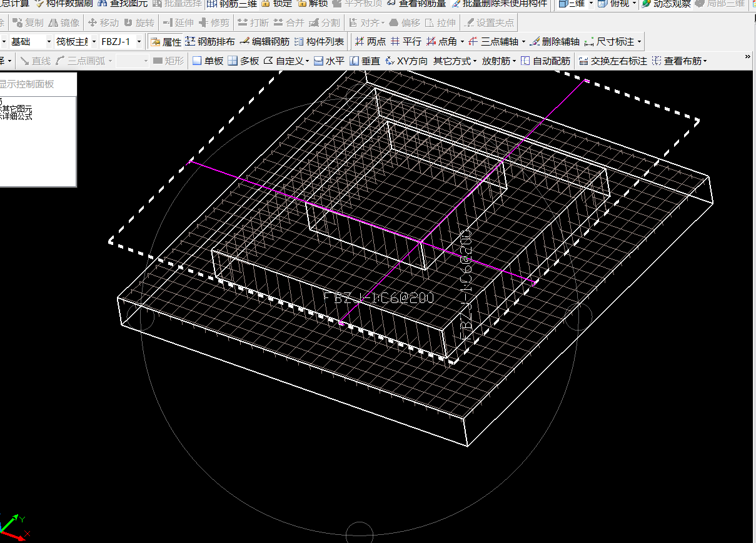Image resolution: width=756 pixels, height=543 pixels.
Task: Open 构件列表 component list
Action: pos(319,42)
